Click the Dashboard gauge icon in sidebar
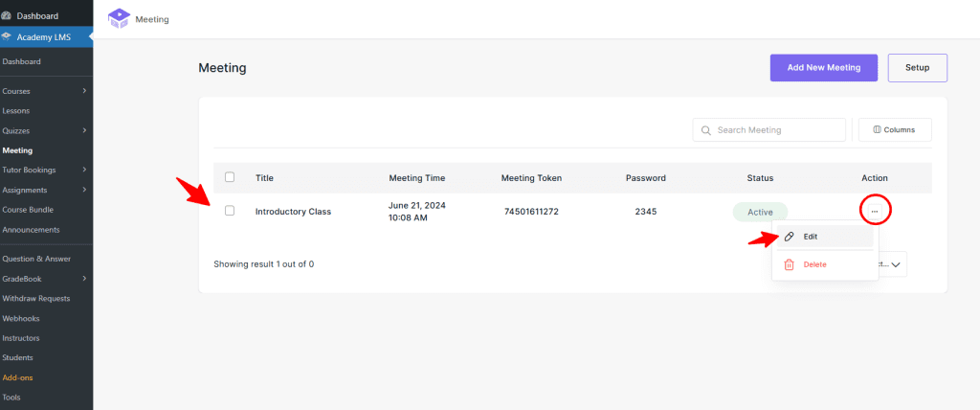The height and width of the screenshot is (410, 980). (x=7, y=15)
